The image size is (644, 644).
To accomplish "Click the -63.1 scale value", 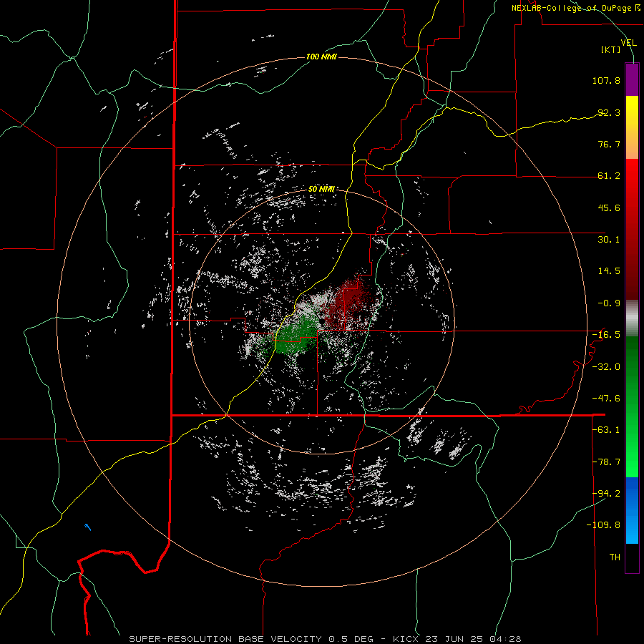I will click(x=606, y=430).
